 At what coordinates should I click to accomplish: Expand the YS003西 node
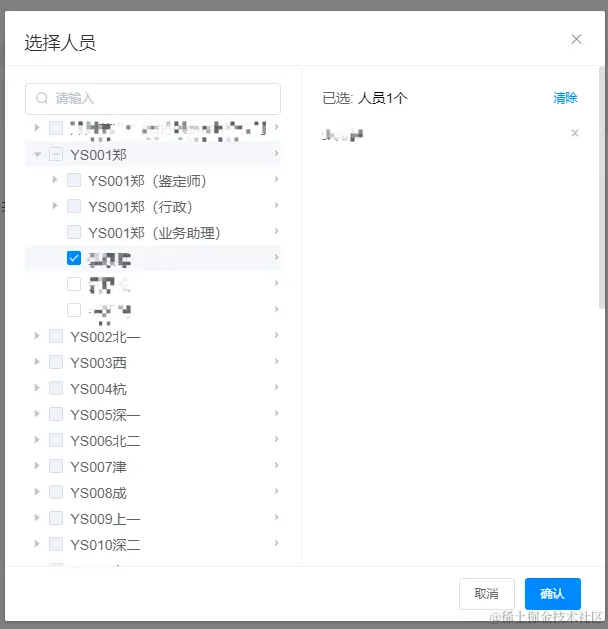pyautogui.click(x=37, y=362)
